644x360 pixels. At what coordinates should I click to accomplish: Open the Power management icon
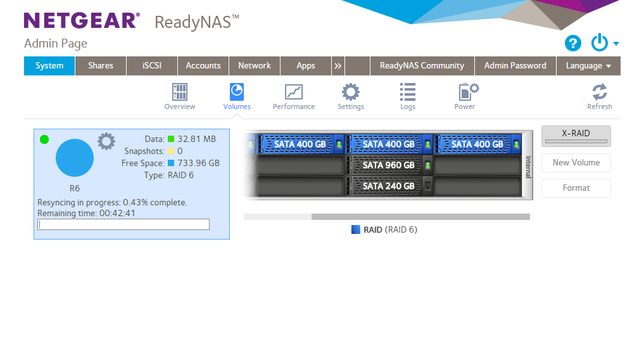click(469, 92)
